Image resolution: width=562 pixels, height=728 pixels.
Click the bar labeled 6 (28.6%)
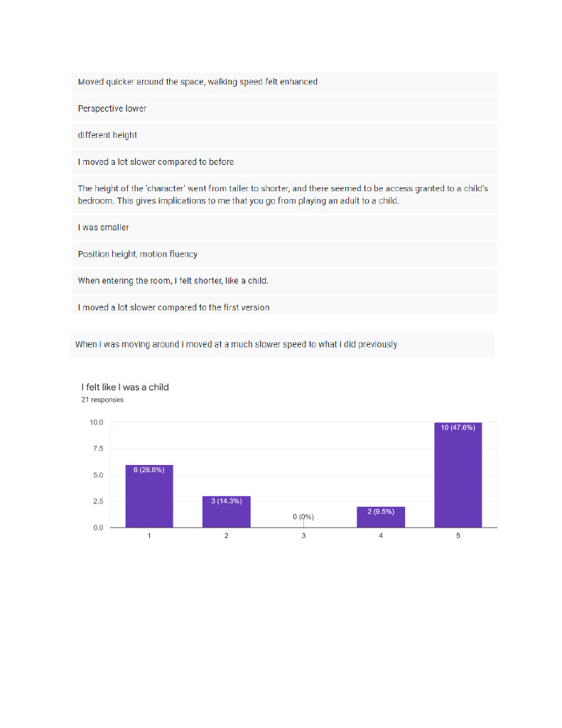(x=149, y=496)
